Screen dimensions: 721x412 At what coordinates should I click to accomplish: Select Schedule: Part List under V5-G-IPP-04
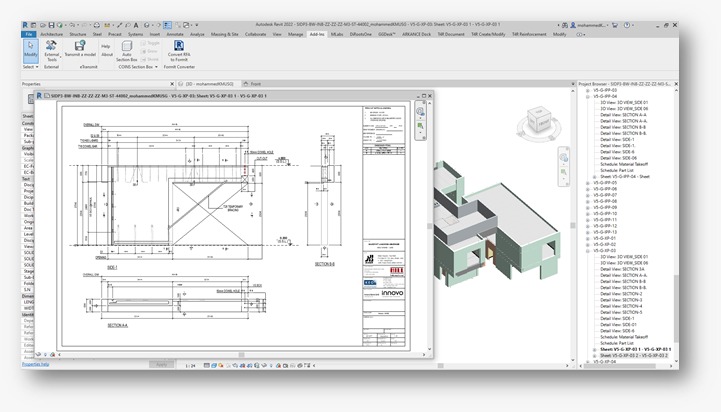(x=617, y=171)
